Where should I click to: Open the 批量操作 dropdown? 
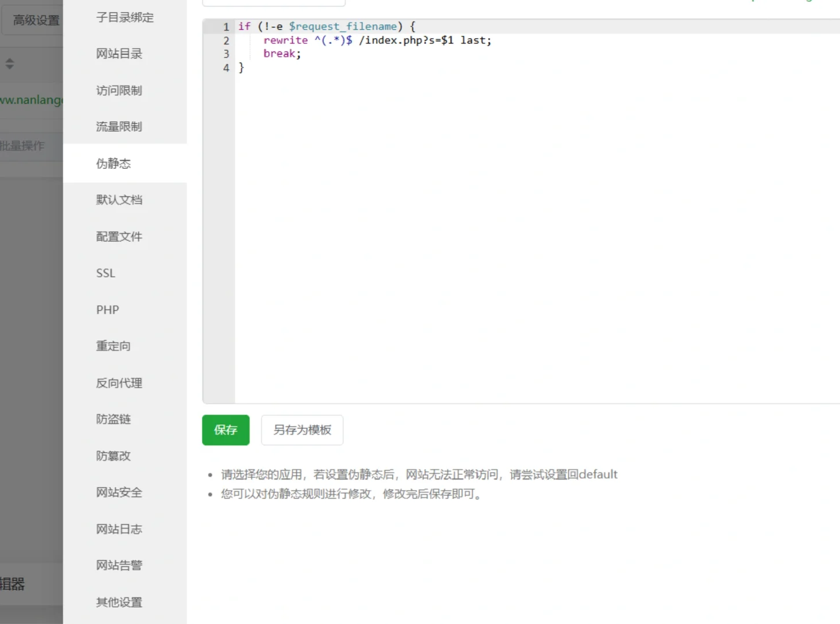tap(24, 145)
